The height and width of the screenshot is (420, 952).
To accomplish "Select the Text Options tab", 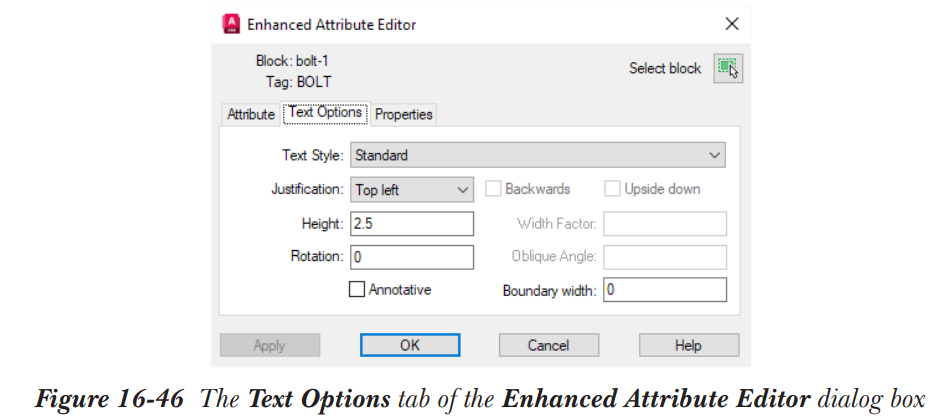I will click(x=325, y=113).
